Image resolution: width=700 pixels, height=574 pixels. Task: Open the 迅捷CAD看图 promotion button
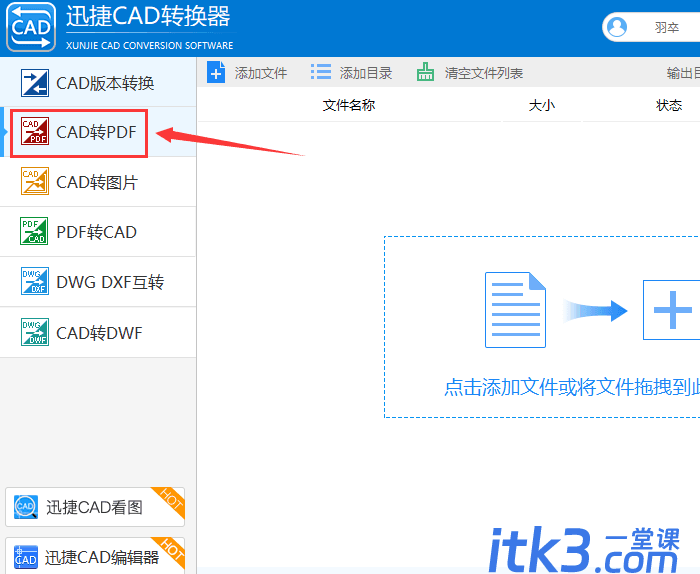[x=95, y=507]
